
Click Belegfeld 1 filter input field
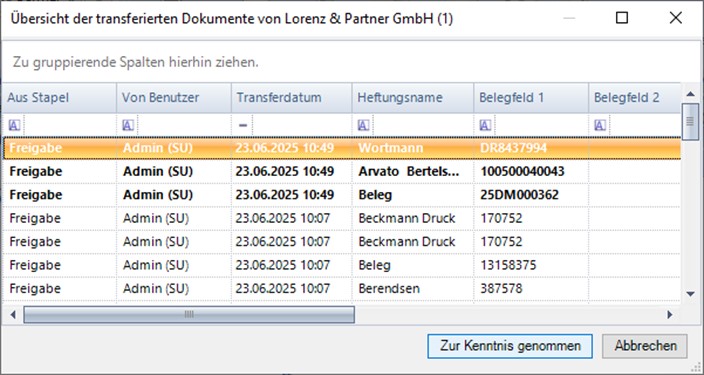pyautogui.click(x=540, y=125)
